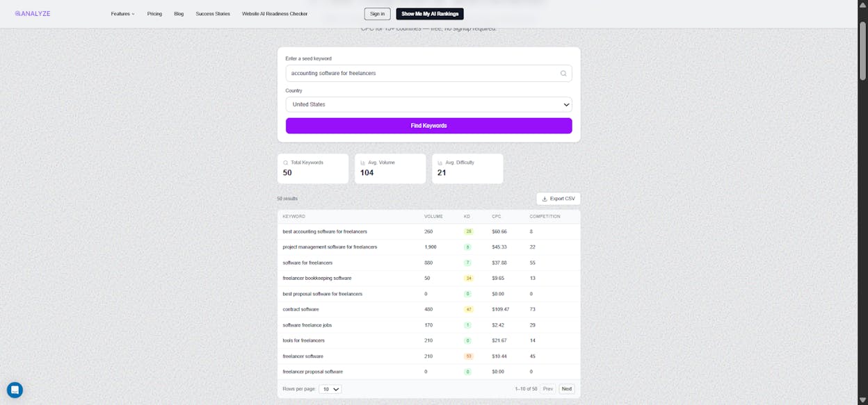Screen dimensions: 868x405
Task: Click the '1–10 of 50' pagination text
Action: pos(526,389)
